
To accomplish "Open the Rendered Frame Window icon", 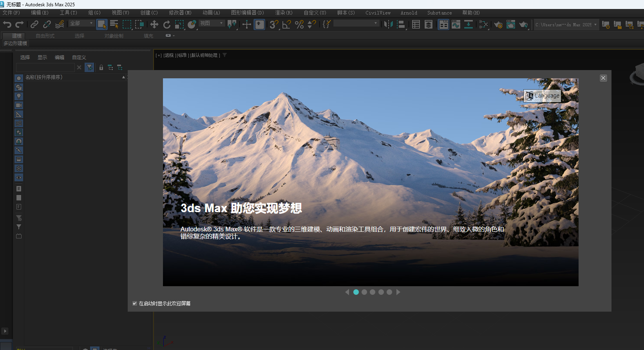I will coord(511,25).
